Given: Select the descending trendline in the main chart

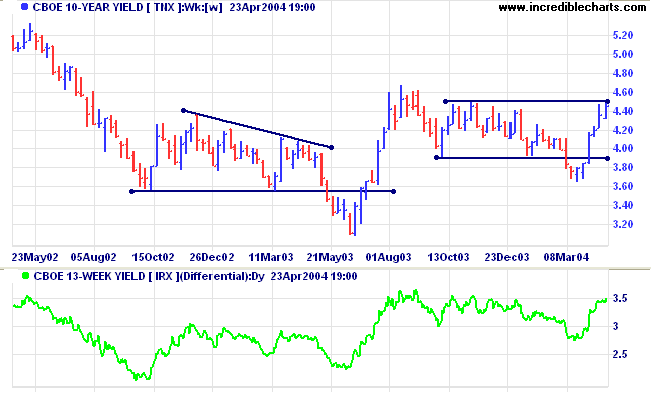Looking at the screenshot, I should coord(257,129).
